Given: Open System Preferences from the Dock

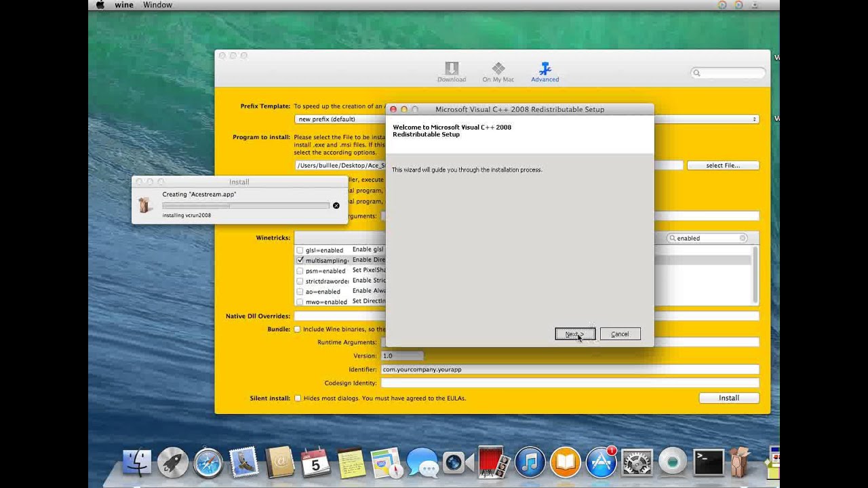Looking at the screenshot, I should (x=637, y=462).
